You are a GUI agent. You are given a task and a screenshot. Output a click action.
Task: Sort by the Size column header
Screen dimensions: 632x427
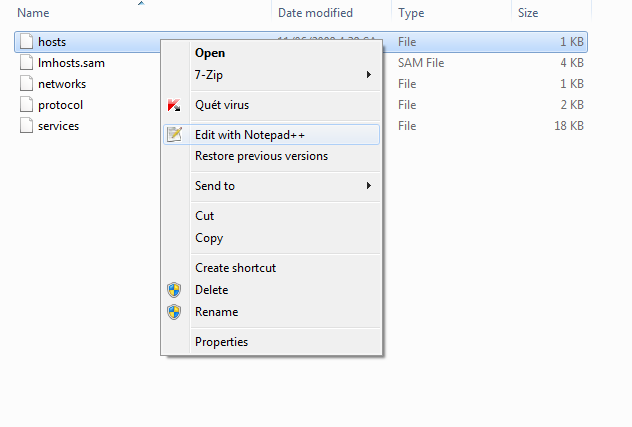pyautogui.click(x=528, y=13)
